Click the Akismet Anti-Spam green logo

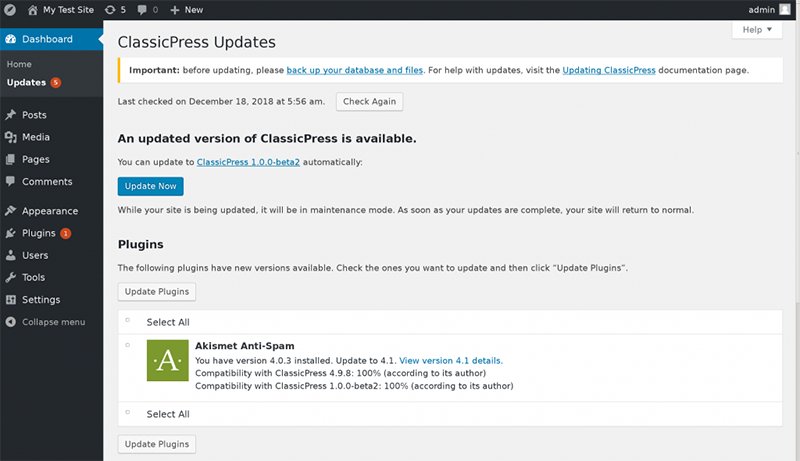click(168, 361)
